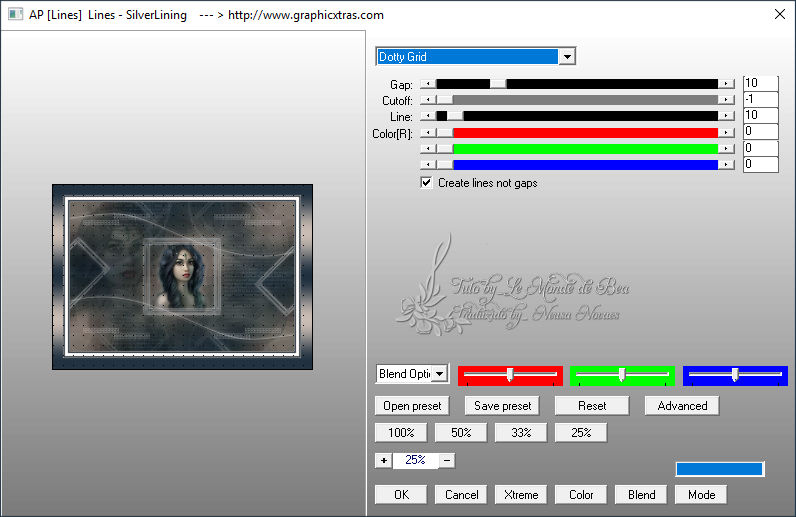Click the Xtreme button
This screenshot has width=796, height=517.
click(x=521, y=495)
